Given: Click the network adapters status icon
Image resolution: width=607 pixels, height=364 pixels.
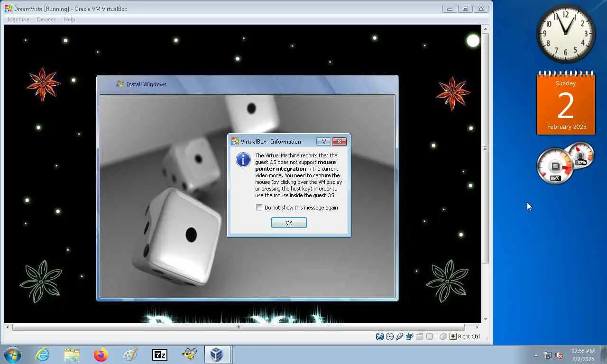Looking at the screenshot, I should (x=409, y=337).
